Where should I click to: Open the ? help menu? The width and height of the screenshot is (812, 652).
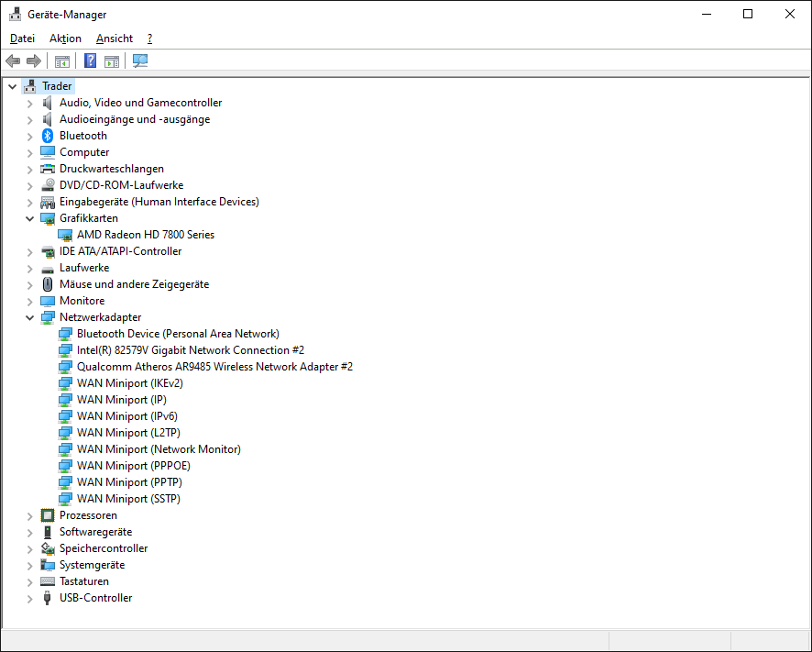(149, 39)
